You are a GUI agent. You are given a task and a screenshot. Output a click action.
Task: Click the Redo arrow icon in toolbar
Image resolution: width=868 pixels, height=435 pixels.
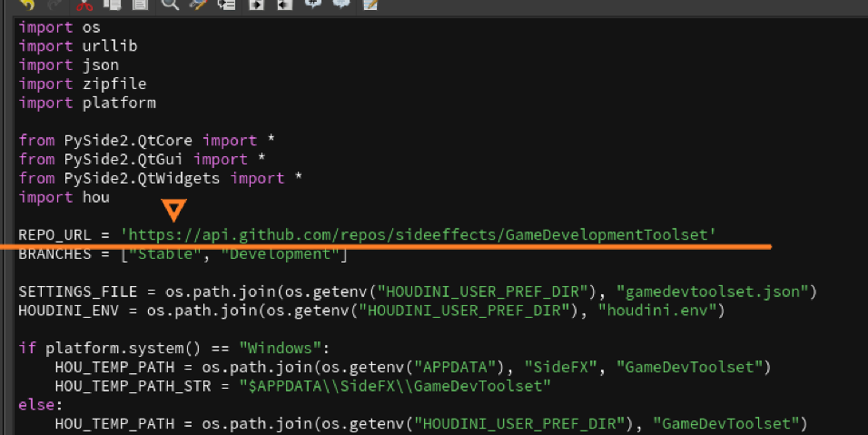tap(54, 5)
